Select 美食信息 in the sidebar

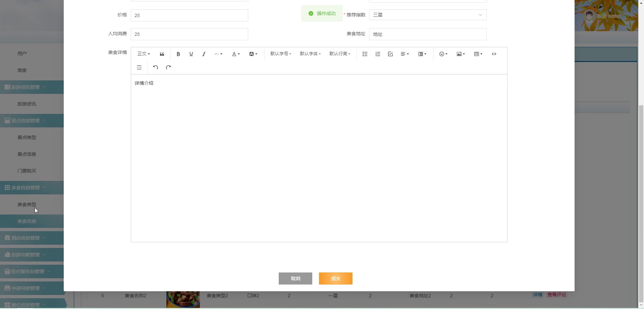[32, 221]
